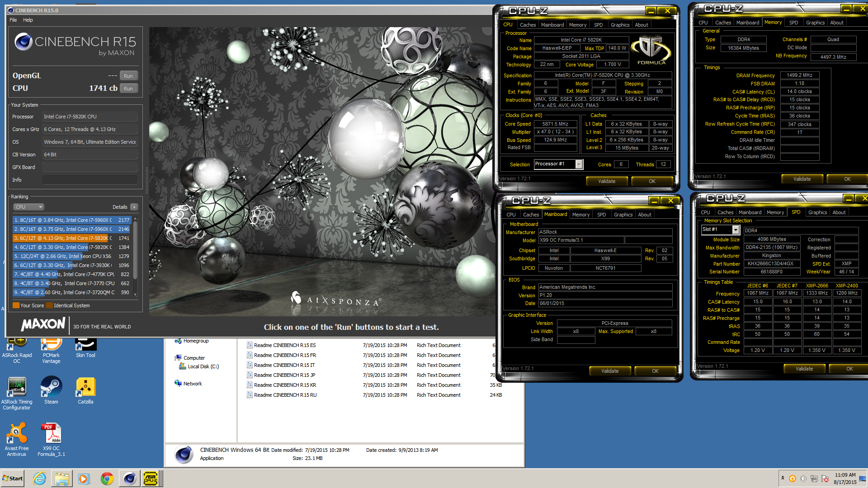Select the highlighted i7-5820K ranking row 1741

point(71,238)
